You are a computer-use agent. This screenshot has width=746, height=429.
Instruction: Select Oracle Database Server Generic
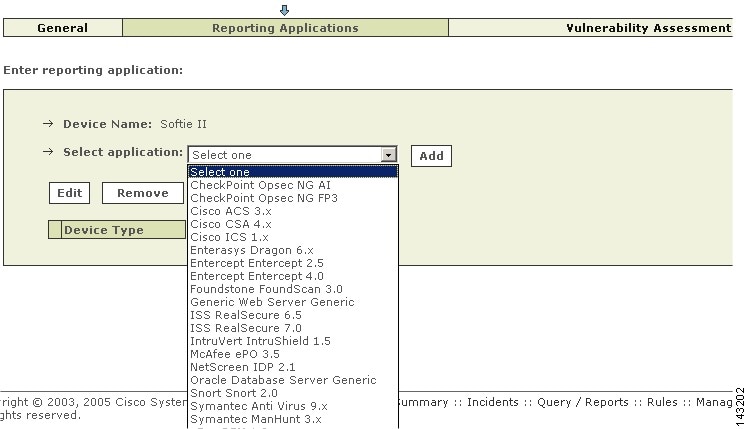[293, 380]
